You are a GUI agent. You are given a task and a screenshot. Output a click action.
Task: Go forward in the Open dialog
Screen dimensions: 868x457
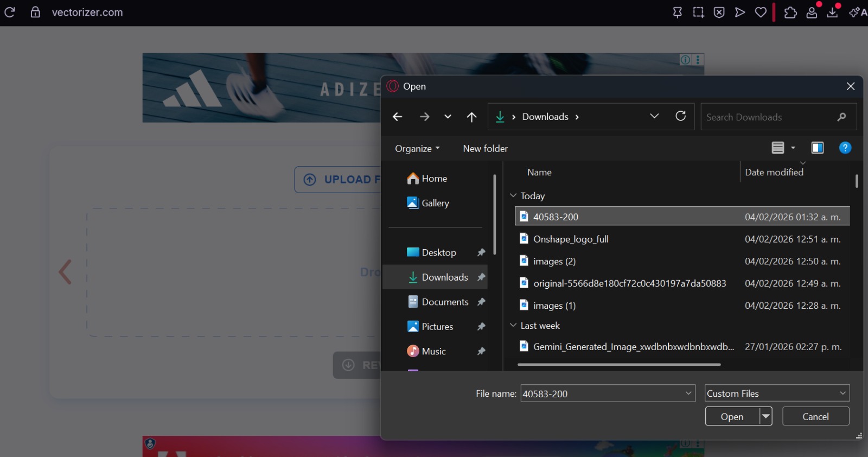click(x=424, y=117)
